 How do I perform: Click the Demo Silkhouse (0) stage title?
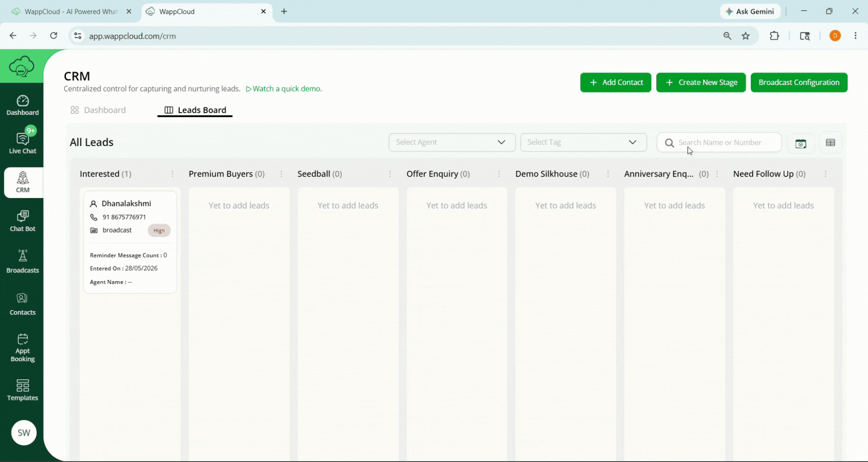pos(552,174)
